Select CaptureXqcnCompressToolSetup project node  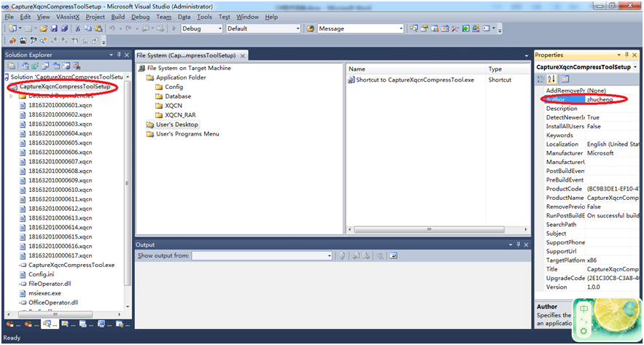65,87
